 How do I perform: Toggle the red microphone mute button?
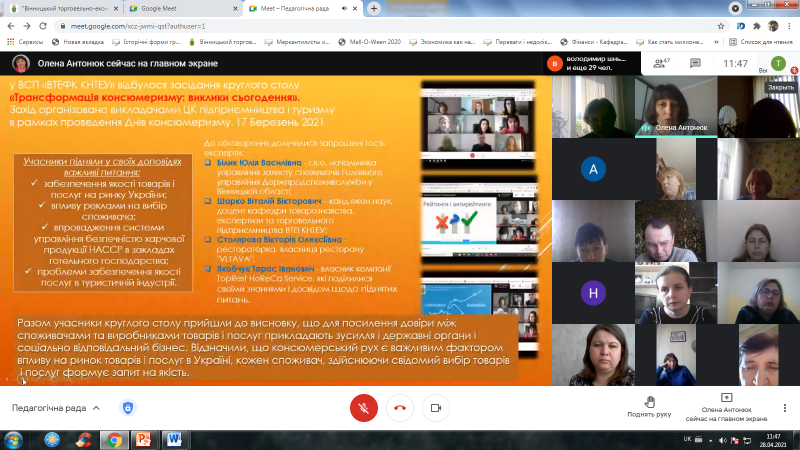pyautogui.click(x=364, y=408)
